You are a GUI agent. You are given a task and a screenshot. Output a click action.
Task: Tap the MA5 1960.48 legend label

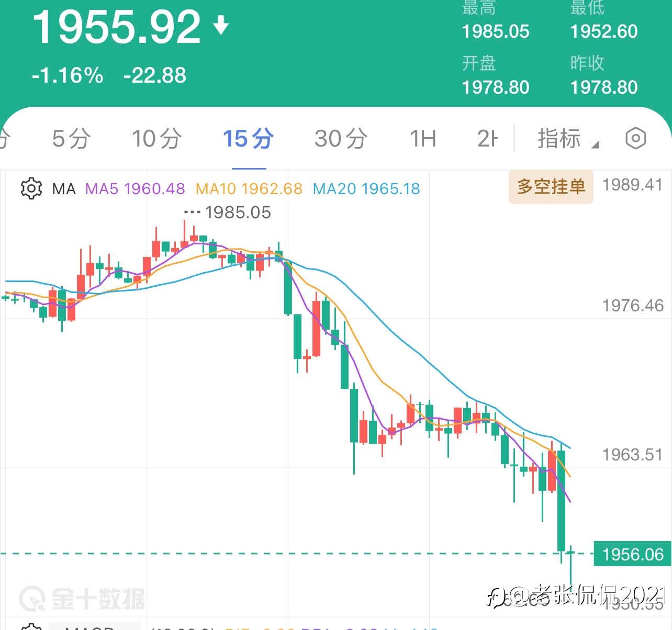tap(135, 188)
